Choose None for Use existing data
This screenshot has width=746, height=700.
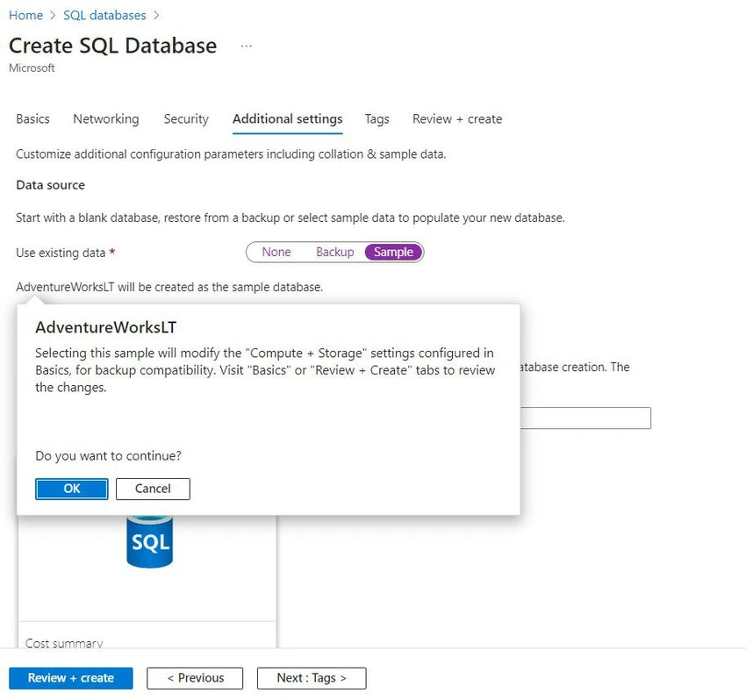tap(276, 252)
